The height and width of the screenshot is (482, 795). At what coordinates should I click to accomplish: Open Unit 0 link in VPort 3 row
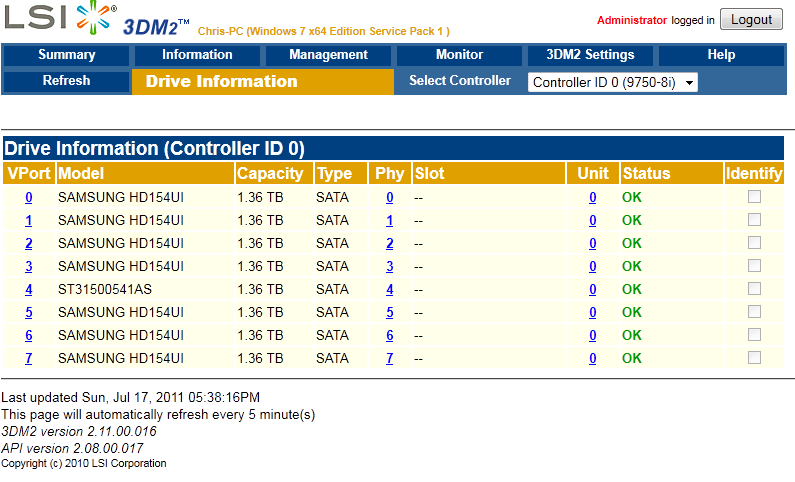[x=592, y=266]
